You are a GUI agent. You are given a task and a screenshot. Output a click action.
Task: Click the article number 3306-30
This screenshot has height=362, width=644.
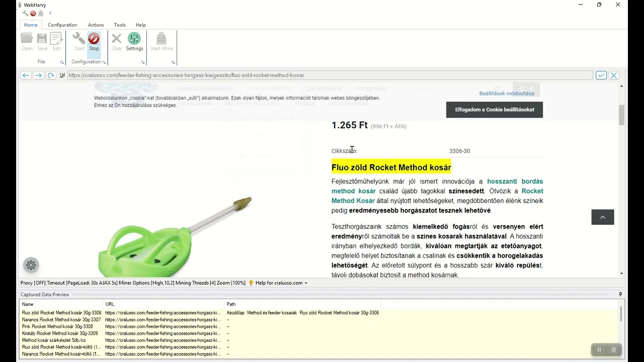click(459, 151)
